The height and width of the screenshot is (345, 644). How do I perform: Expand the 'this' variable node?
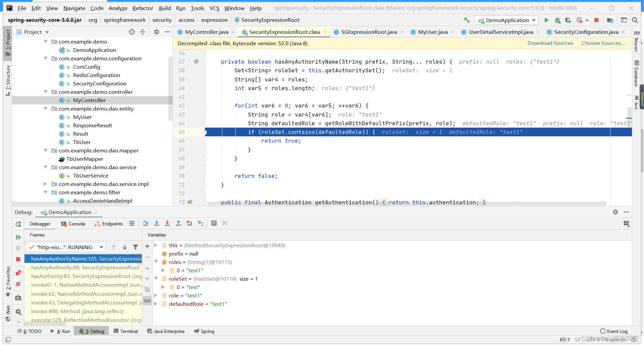click(x=156, y=245)
